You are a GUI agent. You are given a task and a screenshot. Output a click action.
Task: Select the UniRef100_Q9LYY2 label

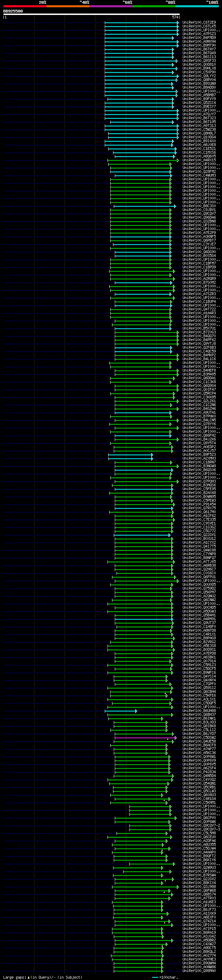pyautogui.click(x=199, y=76)
